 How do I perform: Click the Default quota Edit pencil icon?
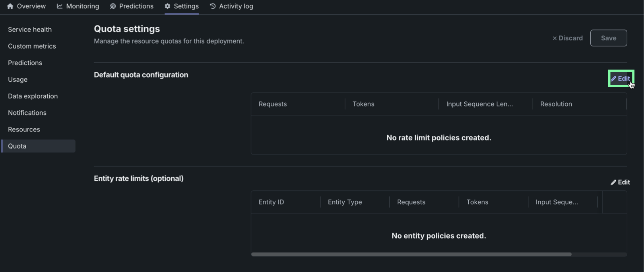[613, 79]
